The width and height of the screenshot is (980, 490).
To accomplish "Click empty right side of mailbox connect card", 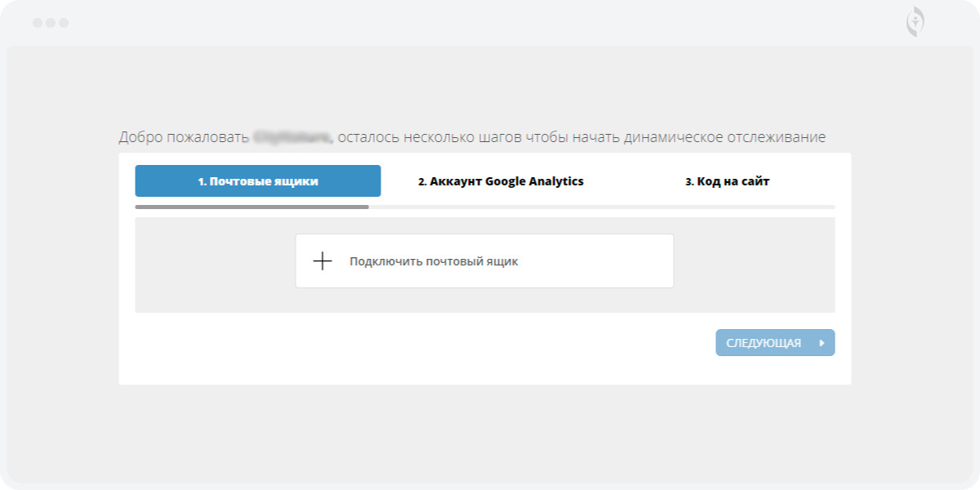I will (x=604, y=261).
